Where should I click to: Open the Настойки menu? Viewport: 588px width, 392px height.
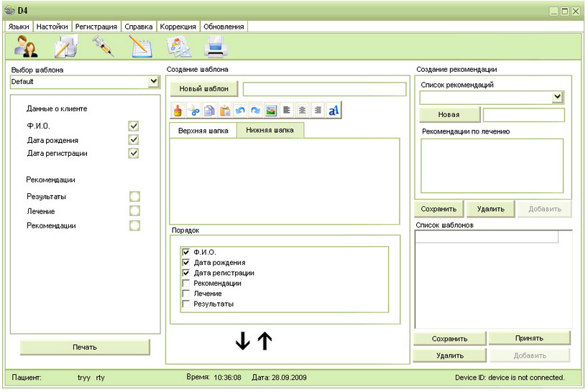52,27
